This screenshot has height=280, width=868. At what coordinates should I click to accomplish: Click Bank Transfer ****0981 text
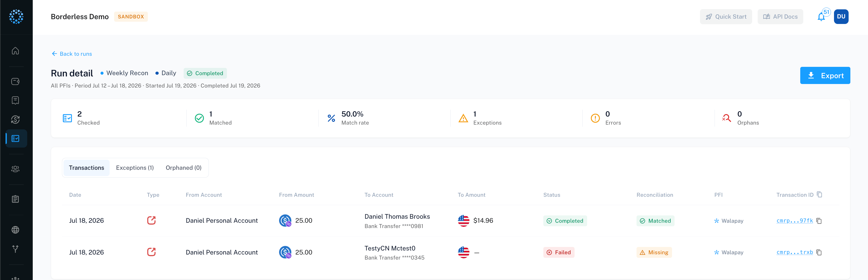point(394,226)
